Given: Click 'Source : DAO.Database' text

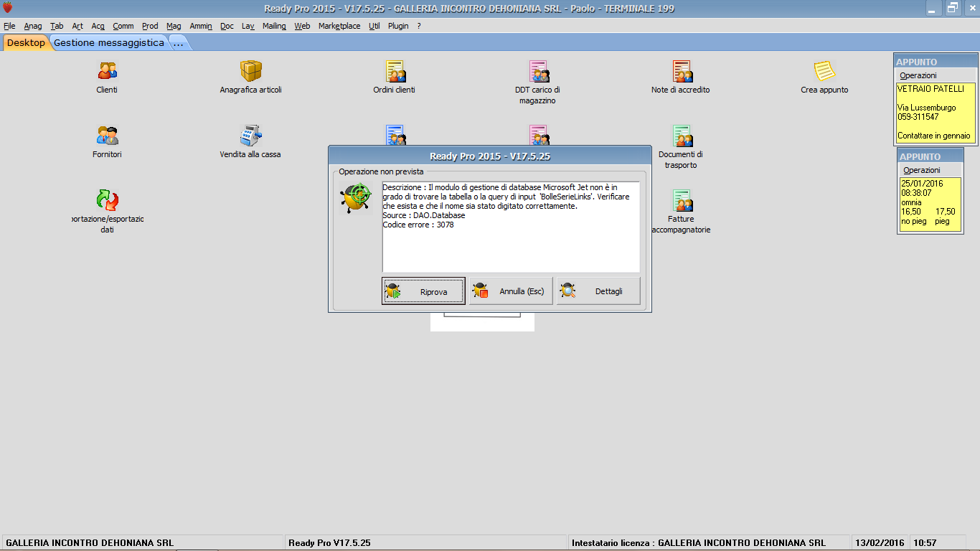Looking at the screenshot, I should point(424,215).
